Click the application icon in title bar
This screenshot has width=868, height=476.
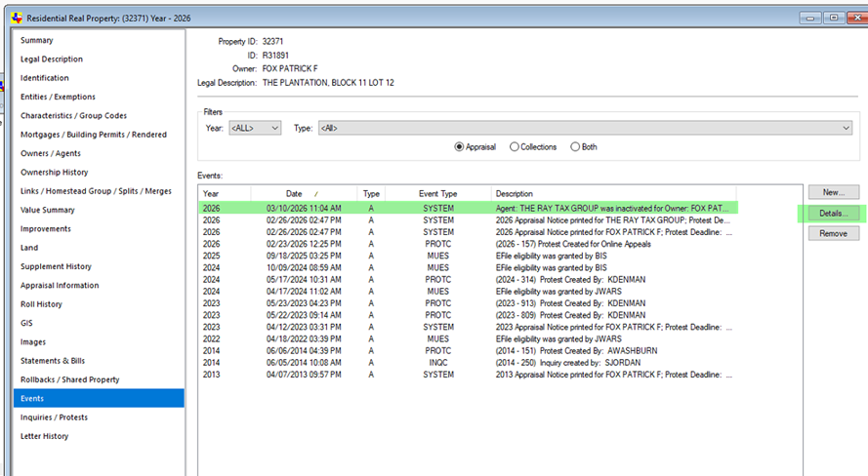click(15, 17)
